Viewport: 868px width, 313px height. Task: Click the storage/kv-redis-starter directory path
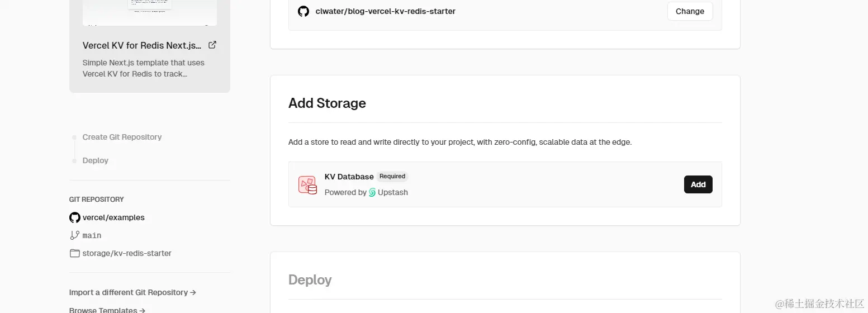[127, 253]
